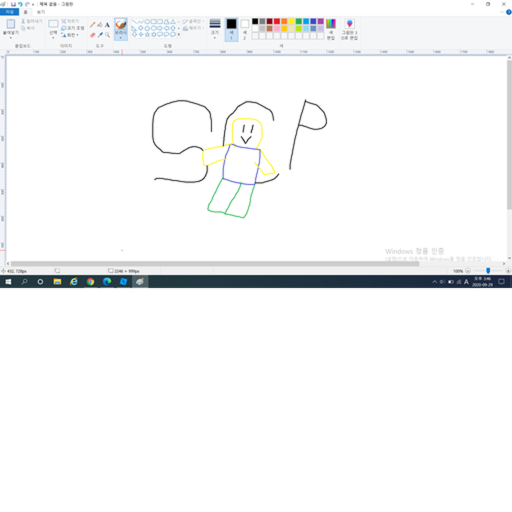Image resolution: width=512 pixels, height=512 pixels.
Task: Click the Save icon in quick access toolbar
Action: [13, 4]
